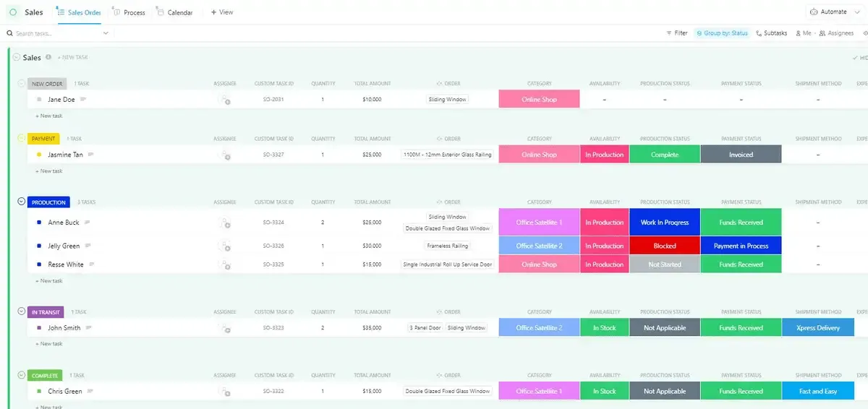Click the Sales list circle icon
The image size is (868, 409).
13,12
